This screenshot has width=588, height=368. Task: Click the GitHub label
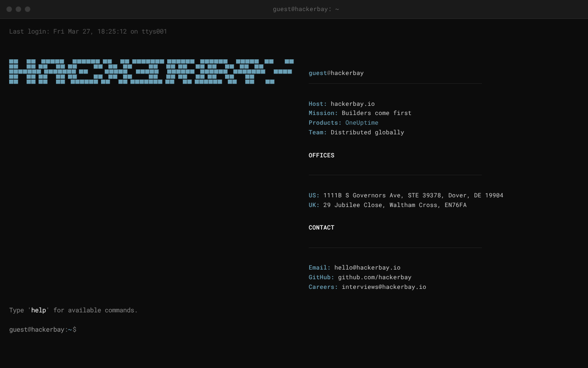[x=322, y=277]
